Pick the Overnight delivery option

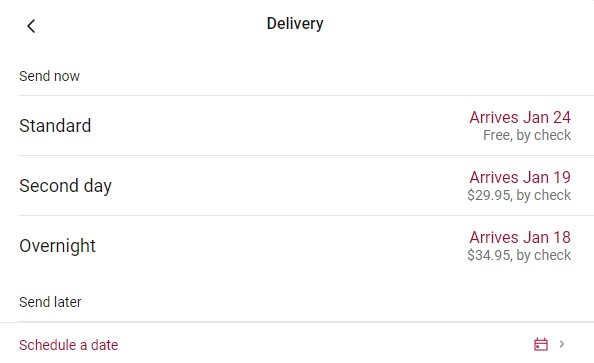click(x=57, y=246)
